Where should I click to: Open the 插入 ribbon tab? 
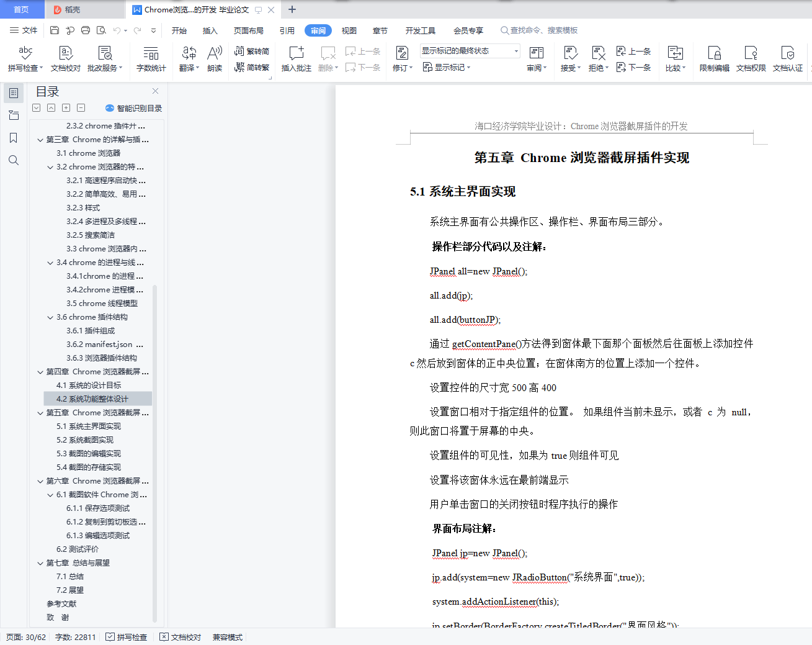tap(210, 30)
